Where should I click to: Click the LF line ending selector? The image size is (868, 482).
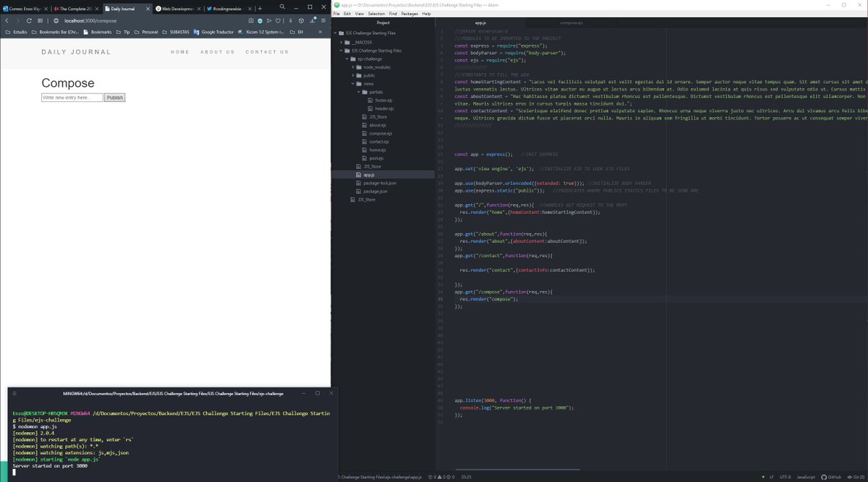coord(772,476)
